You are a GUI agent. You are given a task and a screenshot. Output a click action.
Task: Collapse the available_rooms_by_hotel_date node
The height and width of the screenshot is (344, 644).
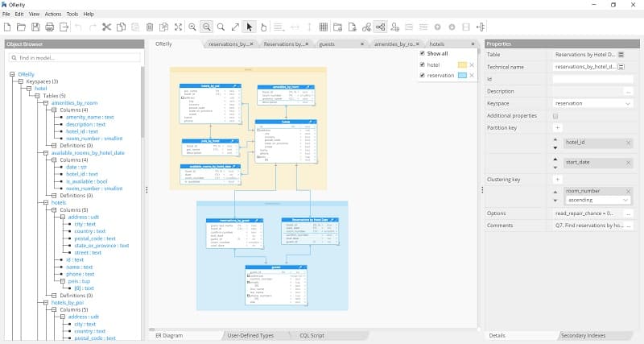pyautogui.click(x=46, y=153)
